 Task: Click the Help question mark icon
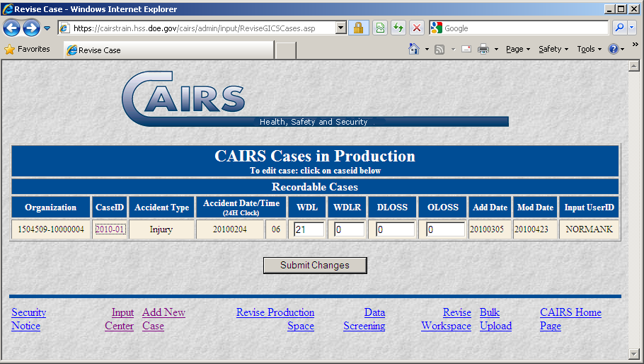point(613,49)
